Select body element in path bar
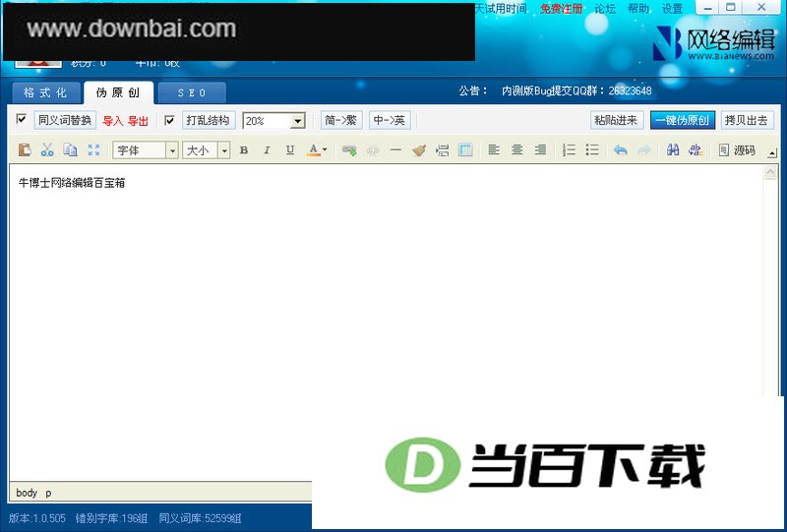The width and height of the screenshot is (787, 532). (27, 493)
